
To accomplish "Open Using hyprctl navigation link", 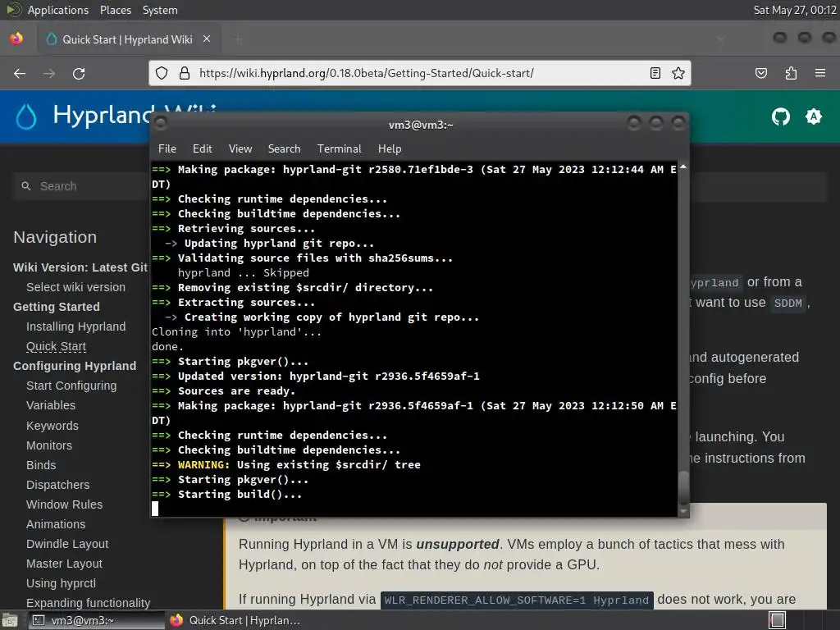I will click(61, 583).
